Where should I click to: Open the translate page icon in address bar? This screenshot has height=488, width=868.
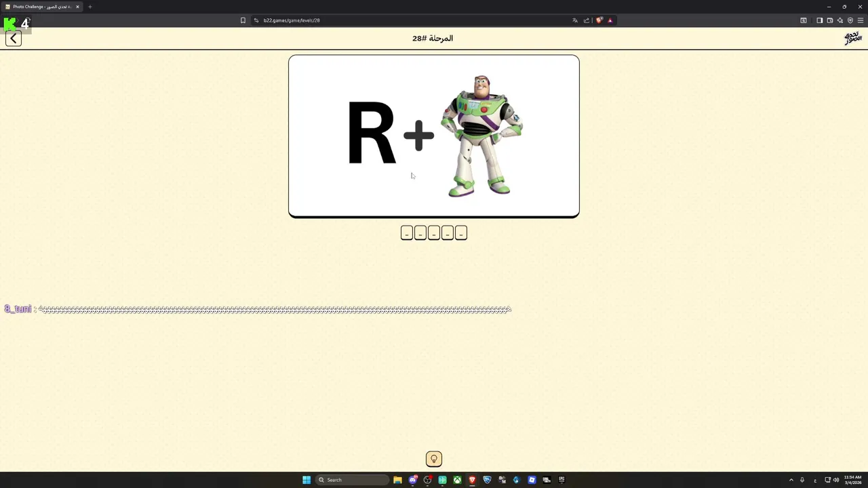575,20
